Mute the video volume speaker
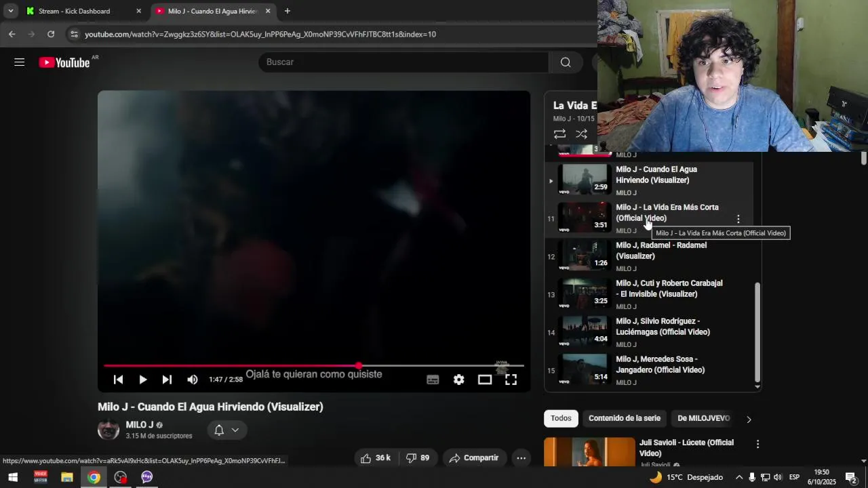This screenshot has height=488, width=868. 193,380
